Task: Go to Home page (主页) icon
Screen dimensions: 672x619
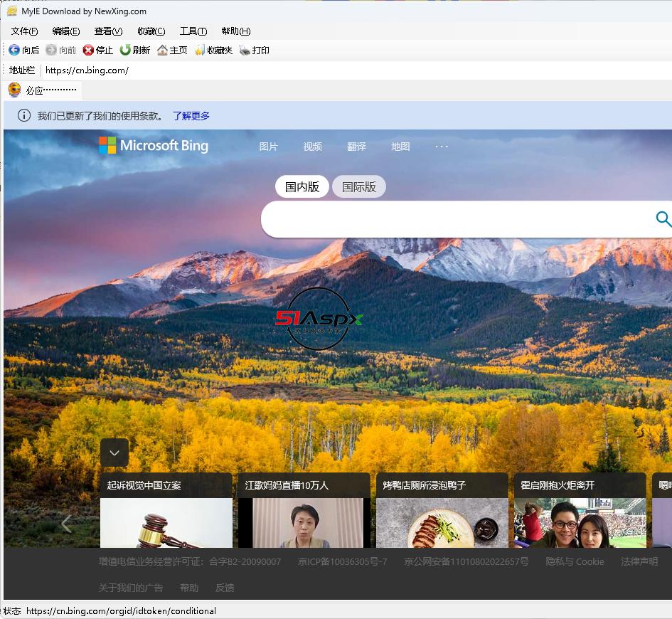Action: coord(162,50)
